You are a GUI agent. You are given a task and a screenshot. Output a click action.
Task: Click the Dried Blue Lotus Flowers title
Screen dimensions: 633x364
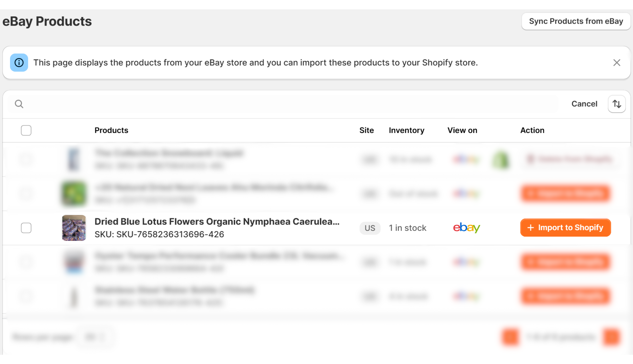tap(217, 222)
